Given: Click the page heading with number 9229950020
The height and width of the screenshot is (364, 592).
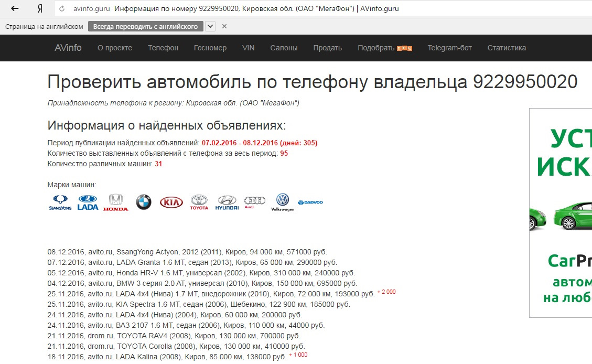Looking at the screenshot, I should click(x=312, y=82).
